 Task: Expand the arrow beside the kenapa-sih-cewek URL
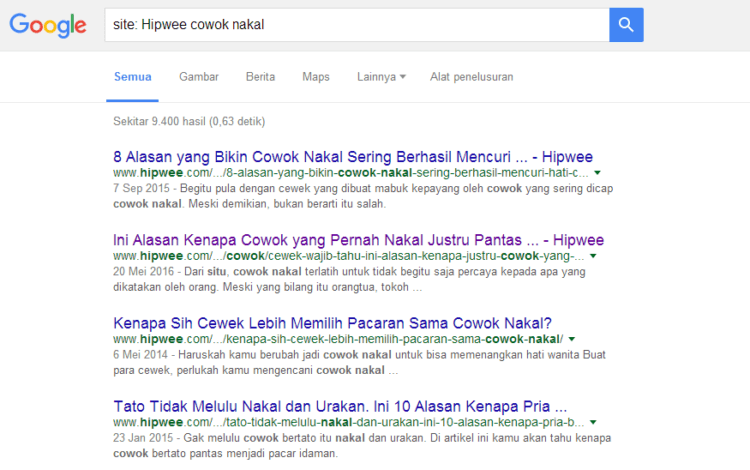click(x=572, y=339)
